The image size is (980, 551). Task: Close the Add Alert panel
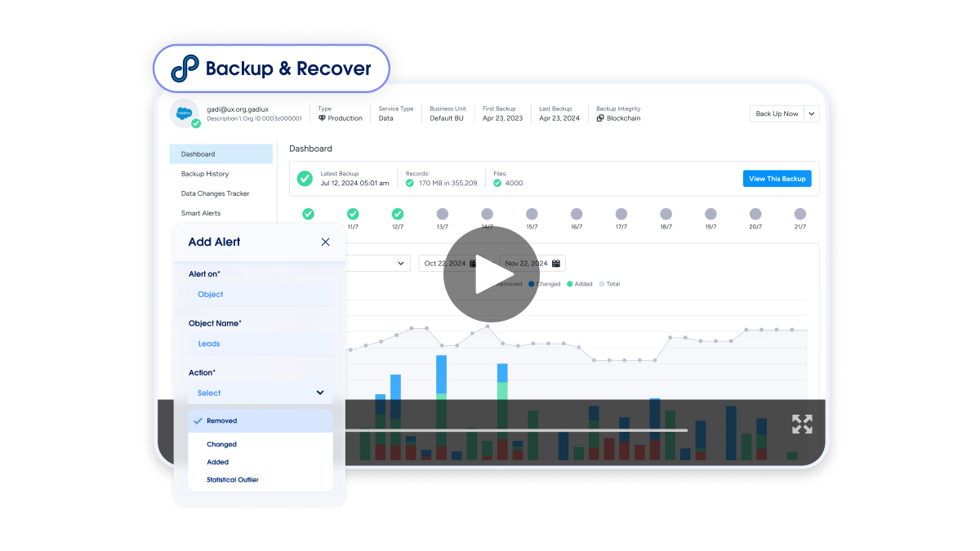[x=325, y=242]
